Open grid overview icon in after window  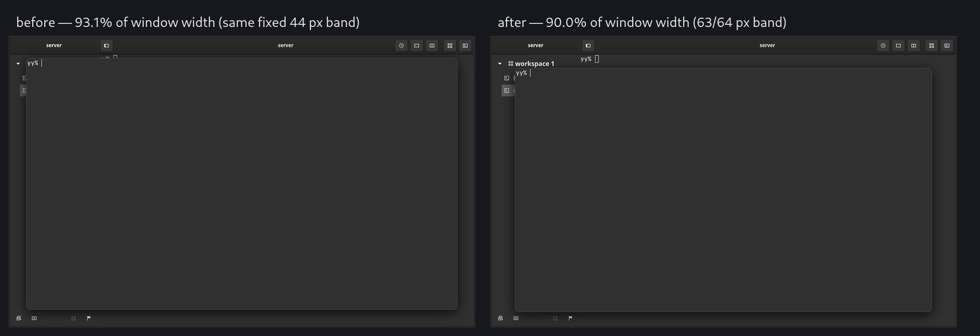(932, 46)
